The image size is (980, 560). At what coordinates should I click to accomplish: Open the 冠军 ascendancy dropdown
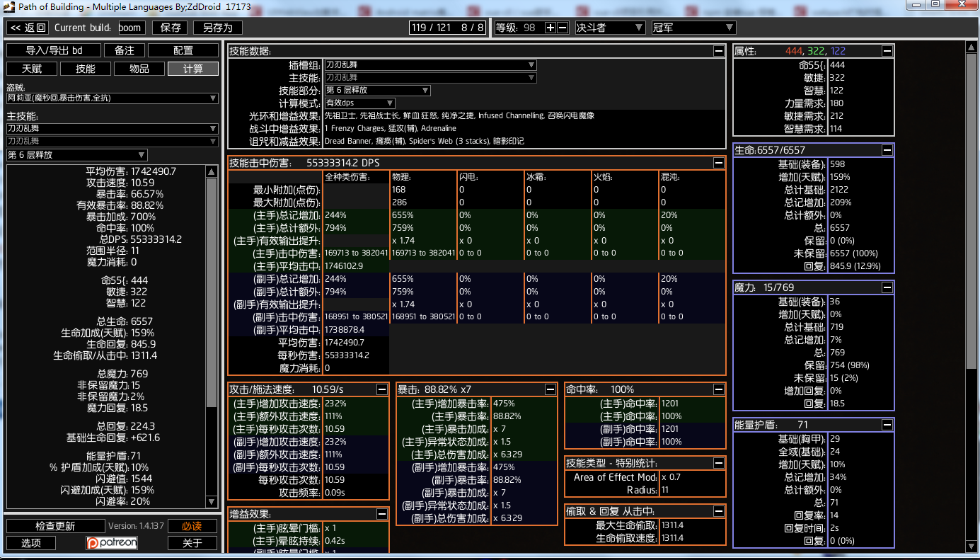(x=693, y=28)
